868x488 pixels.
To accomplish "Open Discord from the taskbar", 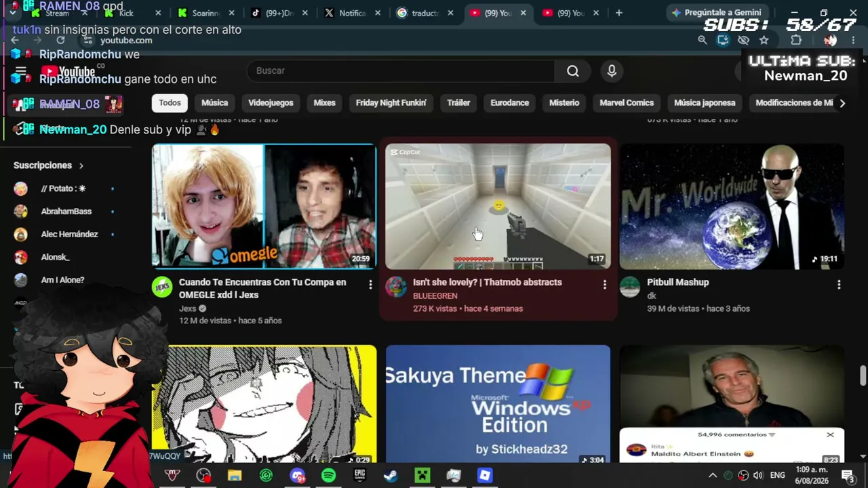I will 297,476.
